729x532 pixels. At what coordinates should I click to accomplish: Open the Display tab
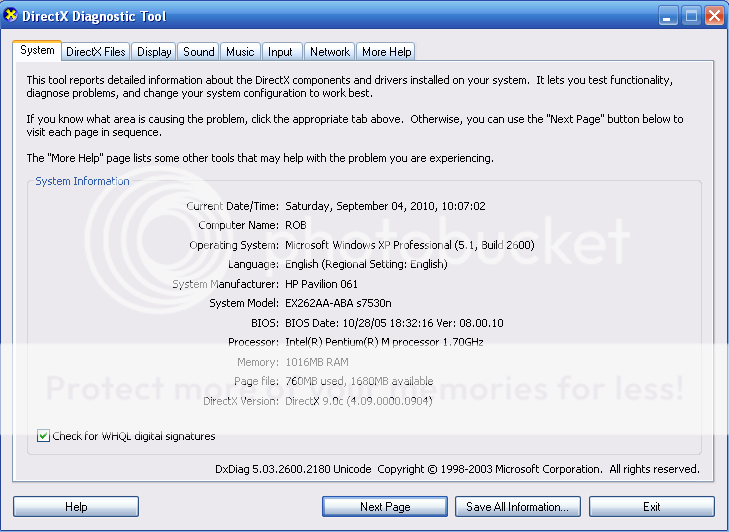point(154,52)
